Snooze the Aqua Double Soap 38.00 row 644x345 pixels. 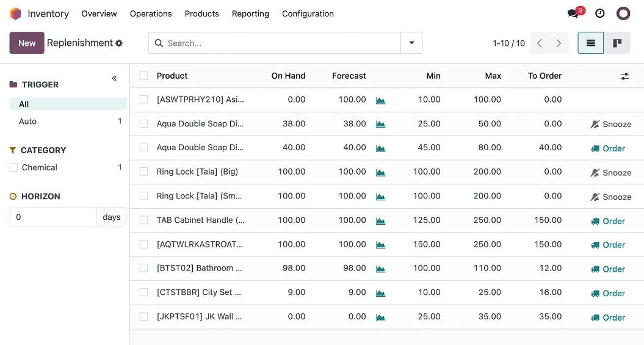(611, 124)
